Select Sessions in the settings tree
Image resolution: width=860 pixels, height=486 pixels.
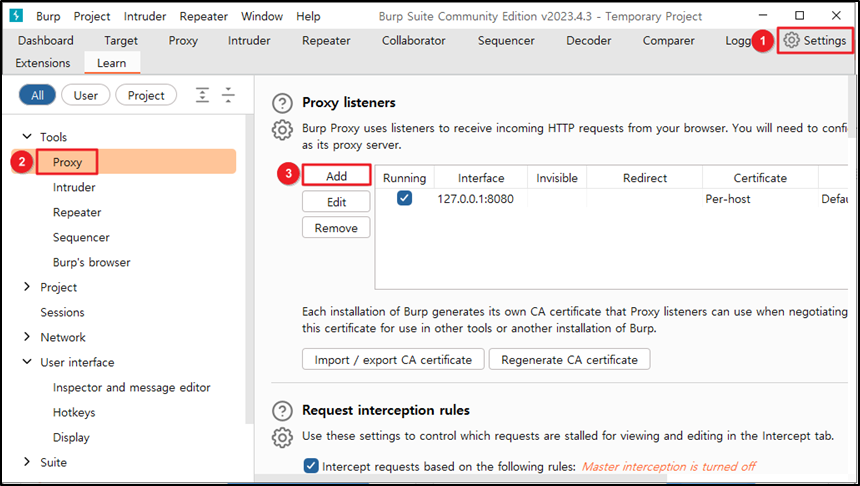click(62, 312)
